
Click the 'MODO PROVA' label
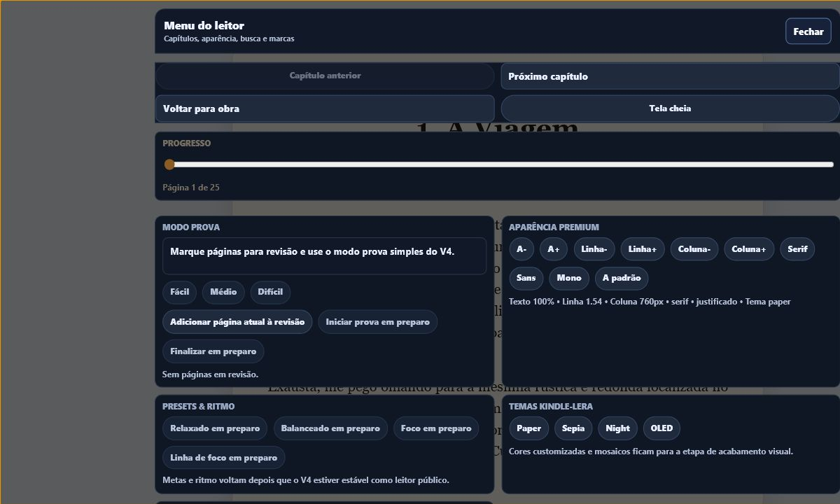(191, 227)
